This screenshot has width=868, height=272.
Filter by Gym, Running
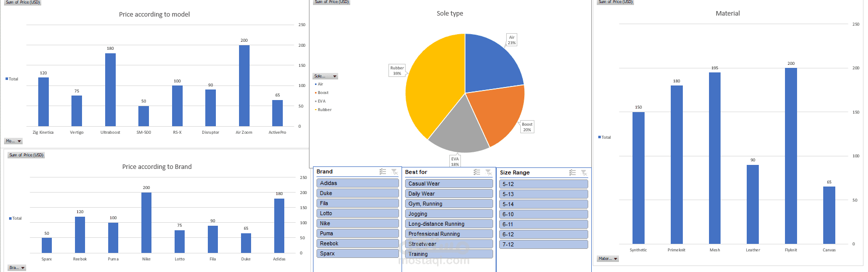pyautogui.click(x=449, y=204)
